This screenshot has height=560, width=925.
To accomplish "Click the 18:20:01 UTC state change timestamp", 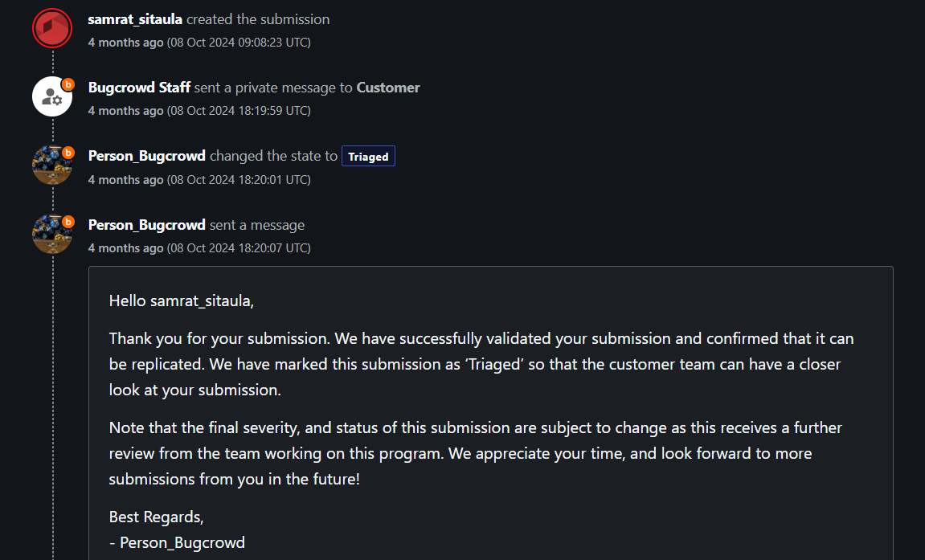I will click(238, 179).
